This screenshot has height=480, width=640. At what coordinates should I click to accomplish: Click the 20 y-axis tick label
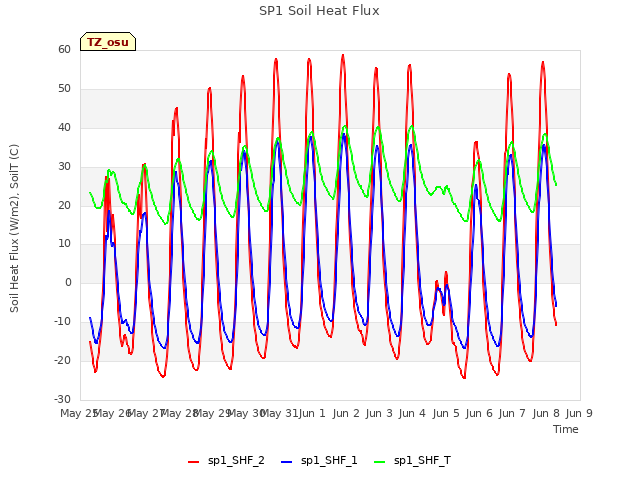tap(64, 205)
